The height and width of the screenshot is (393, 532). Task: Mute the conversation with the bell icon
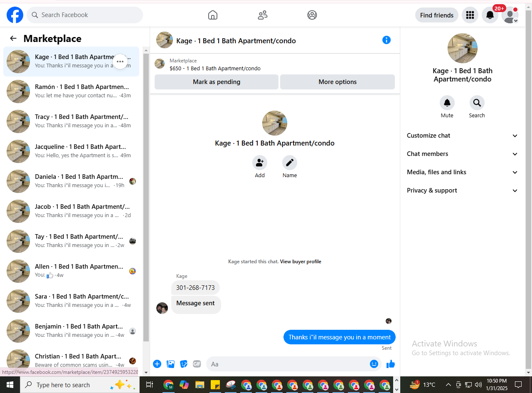[447, 103]
